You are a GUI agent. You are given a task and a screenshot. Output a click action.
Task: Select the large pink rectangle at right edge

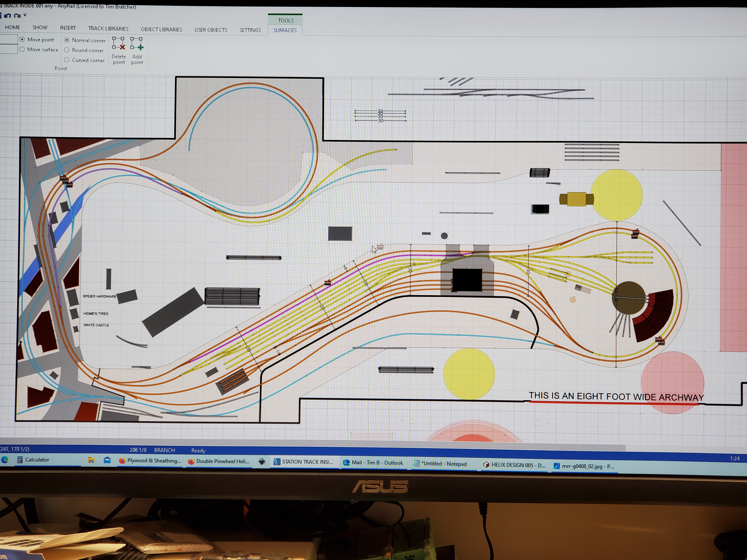733,247
